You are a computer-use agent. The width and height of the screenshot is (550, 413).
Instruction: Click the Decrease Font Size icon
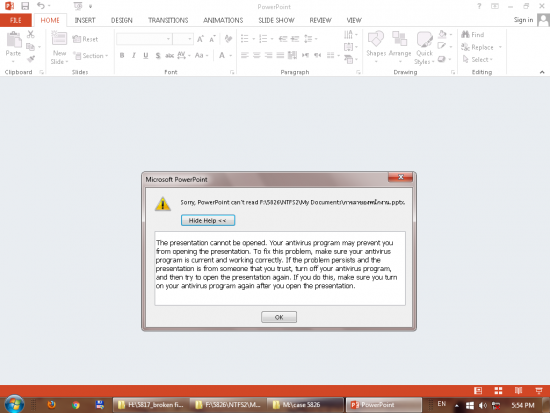(x=212, y=39)
